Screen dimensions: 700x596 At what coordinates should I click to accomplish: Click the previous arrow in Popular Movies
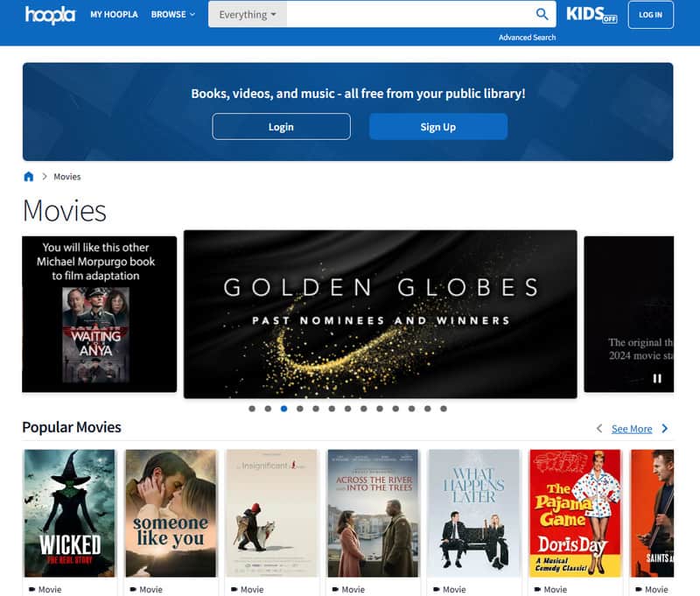tap(599, 429)
